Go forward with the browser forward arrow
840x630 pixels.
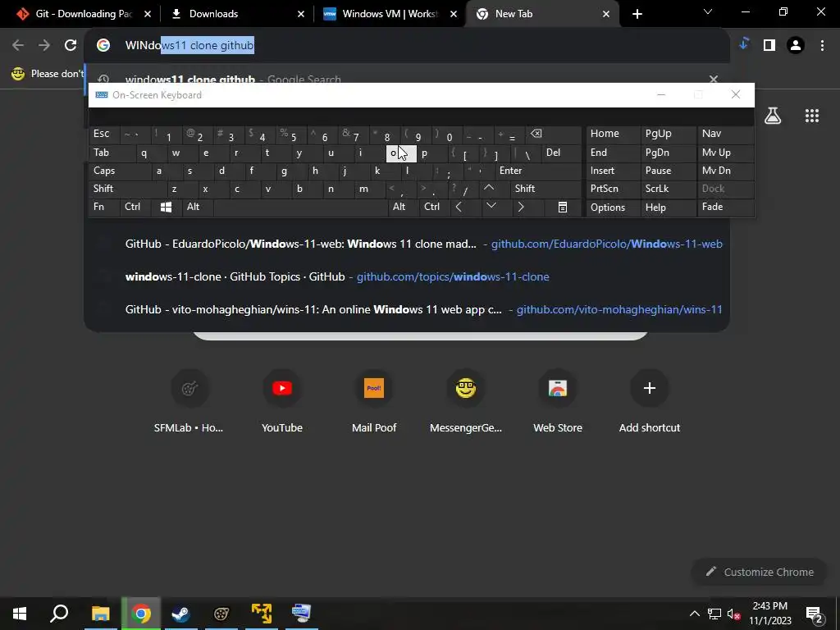click(x=44, y=46)
